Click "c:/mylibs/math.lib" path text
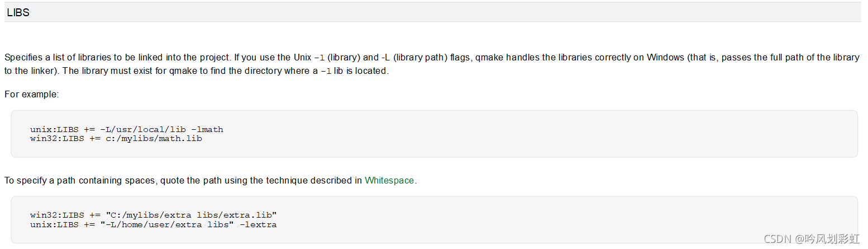The image size is (868, 249). pos(154,138)
